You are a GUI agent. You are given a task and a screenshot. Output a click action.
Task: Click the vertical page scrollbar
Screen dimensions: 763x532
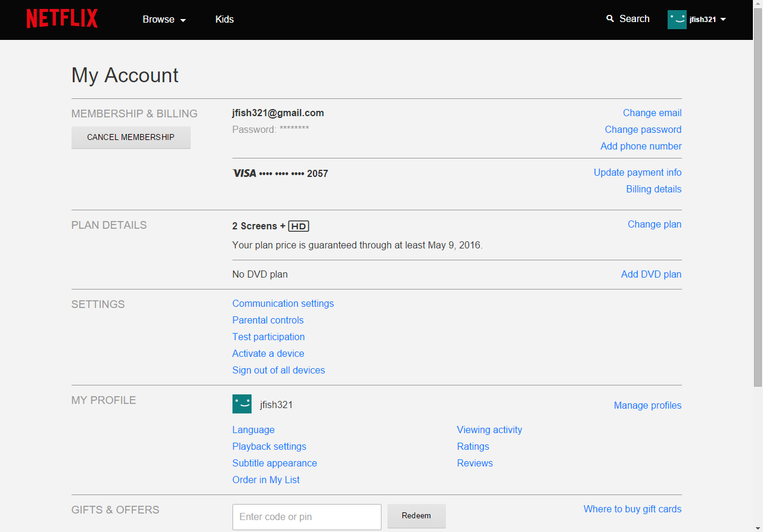click(x=758, y=197)
